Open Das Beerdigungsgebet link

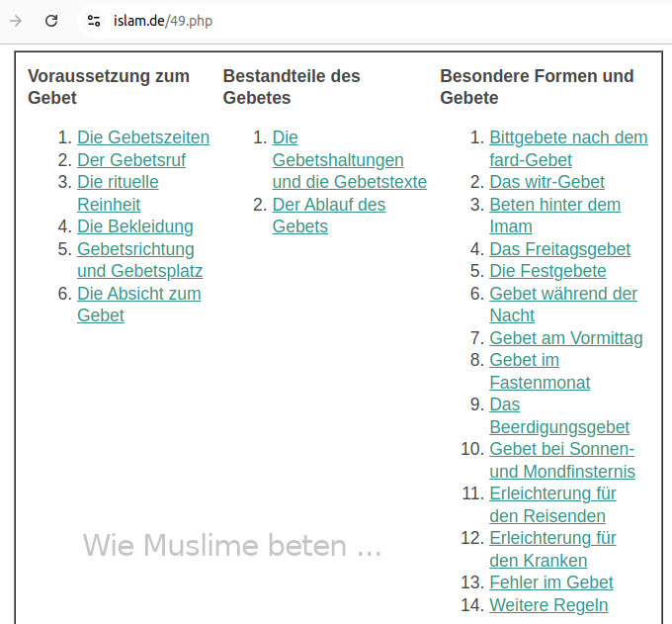click(559, 416)
